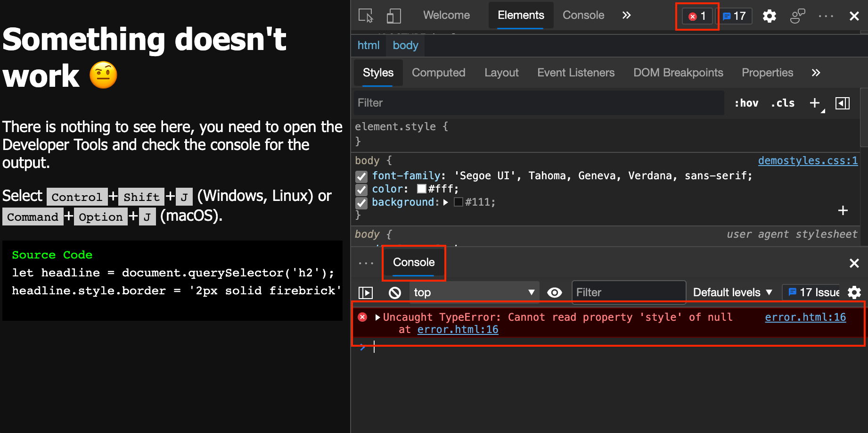
Task: Show the console sidebar panel icon
Action: point(366,293)
